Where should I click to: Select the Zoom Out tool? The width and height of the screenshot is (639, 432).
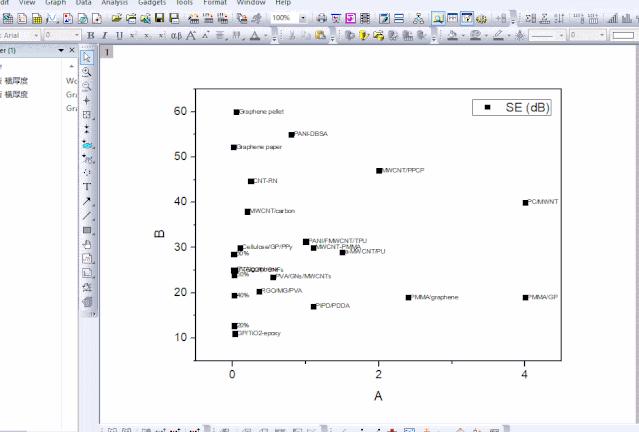click(86, 86)
